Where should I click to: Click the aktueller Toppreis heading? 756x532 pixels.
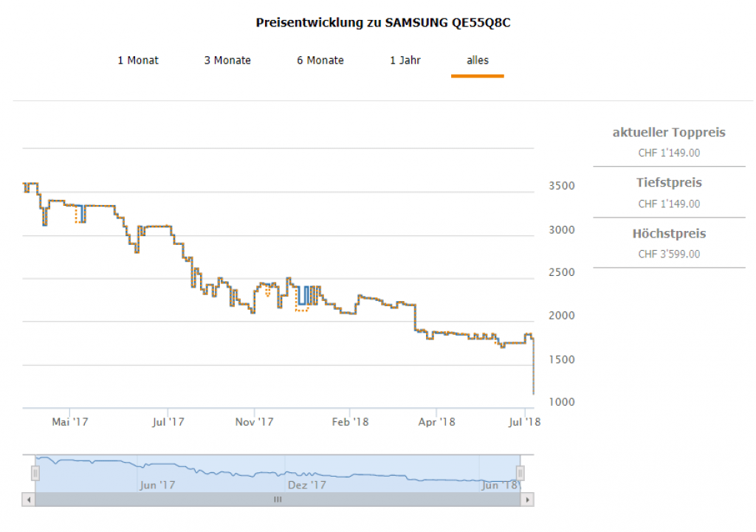pyautogui.click(x=669, y=133)
